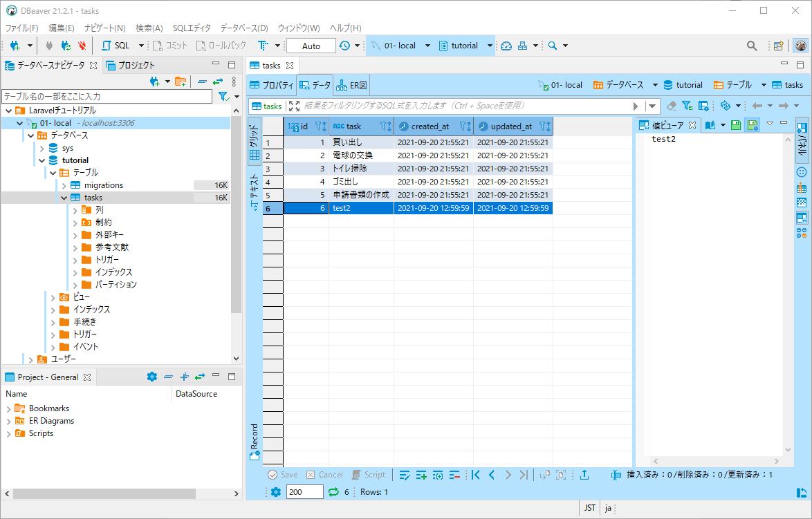Click the transaction log clock icon
Image resolution: width=812 pixels, height=519 pixels.
344,46
